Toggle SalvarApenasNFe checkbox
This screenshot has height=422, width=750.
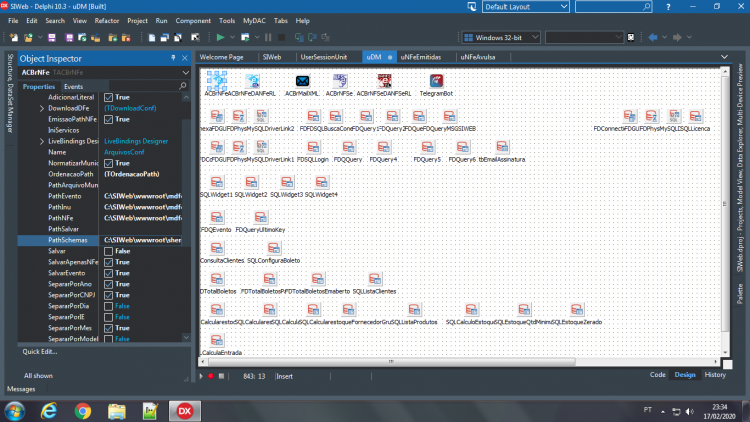tap(109, 262)
